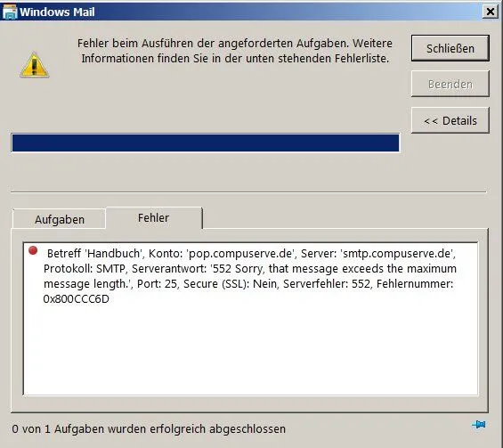Image resolution: width=503 pixels, height=448 pixels.
Task: Click the '0 von 1 Aufgaben' status text
Action: 149,428
